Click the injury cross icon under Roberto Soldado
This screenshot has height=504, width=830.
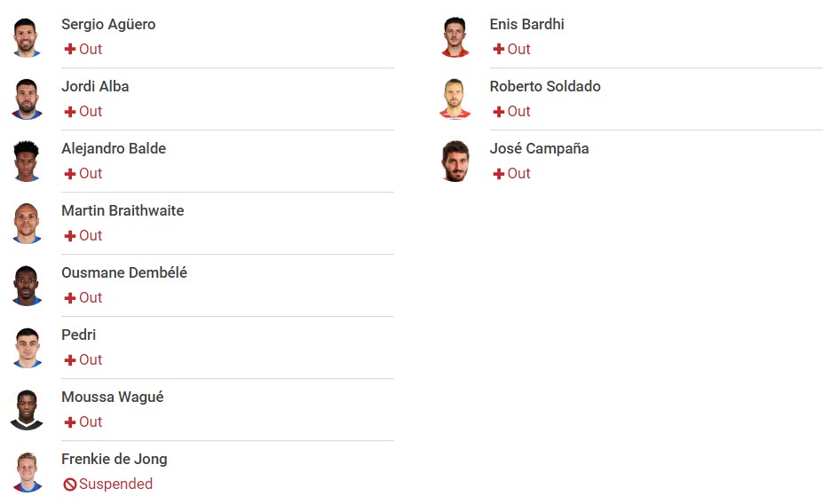[x=498, y=112]
